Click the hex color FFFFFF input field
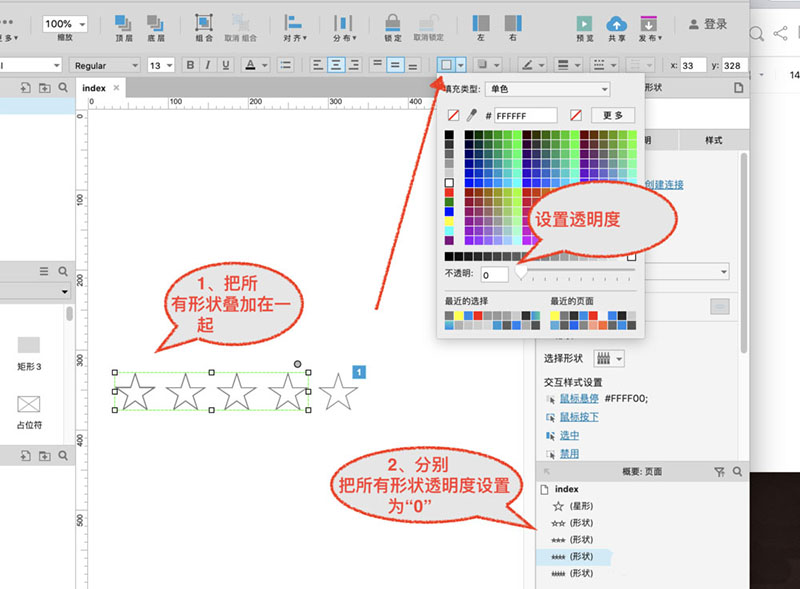This screenshot has width=800, height=589. (526, 116)
